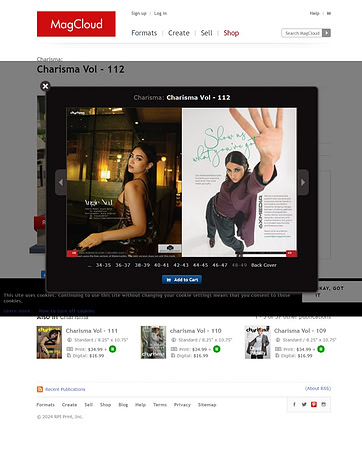Click Learn more cookie link

tap(17, 311)
